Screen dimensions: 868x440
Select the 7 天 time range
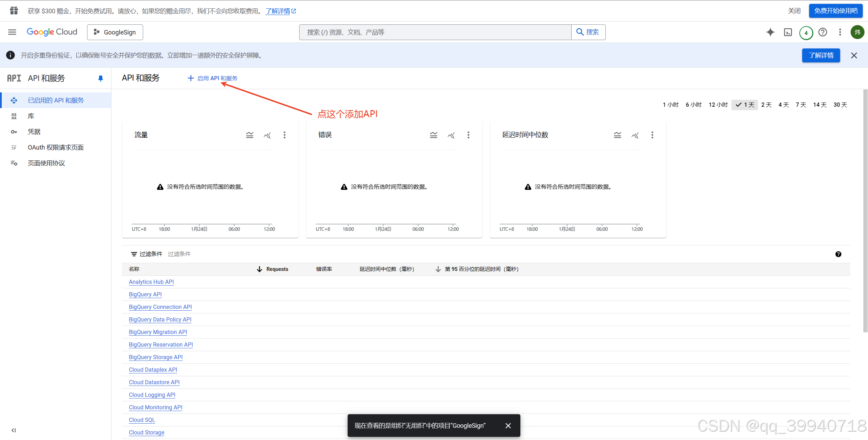click(801, 105)
